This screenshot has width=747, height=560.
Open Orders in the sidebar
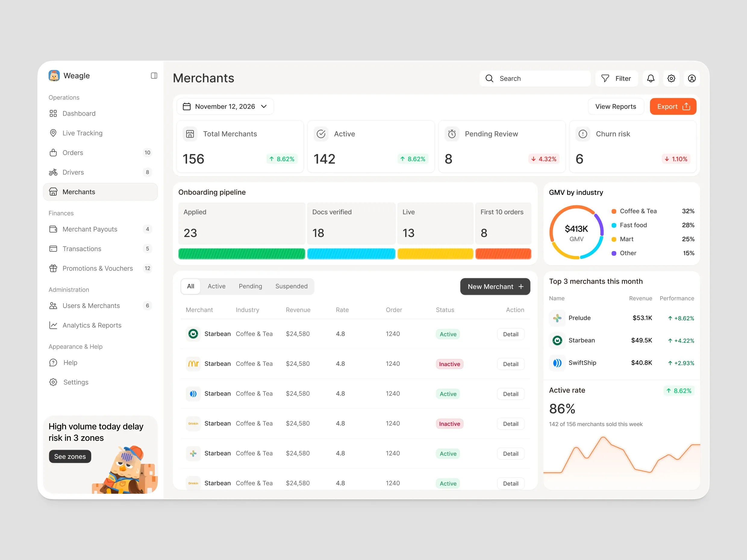click(100, 153)
